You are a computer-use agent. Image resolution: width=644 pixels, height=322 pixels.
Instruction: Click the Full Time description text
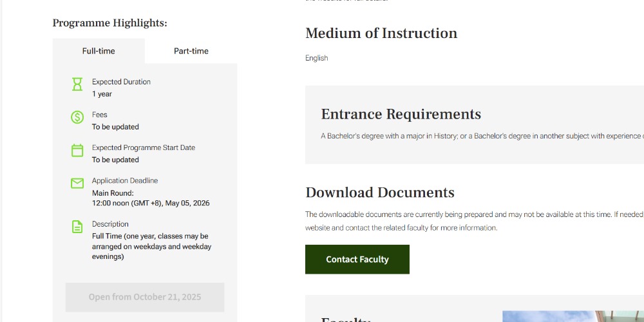(x=151, y=246)
